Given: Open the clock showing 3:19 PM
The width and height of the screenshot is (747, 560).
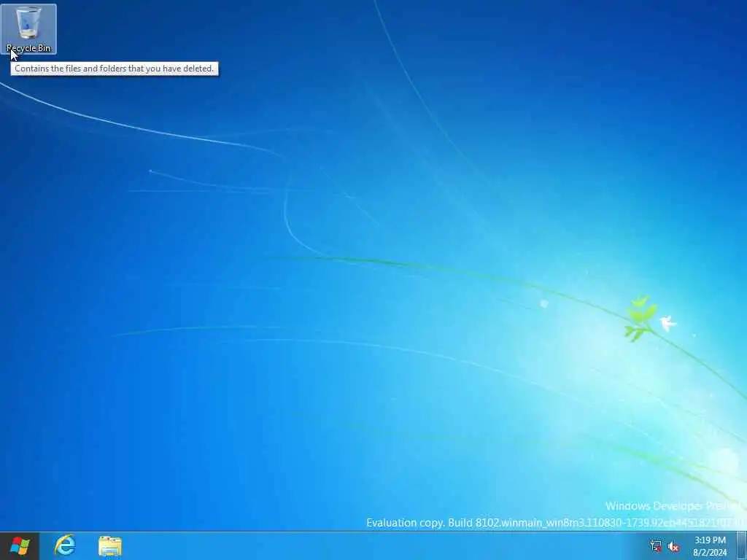Looking at the screenshot, I should [710, 546].
